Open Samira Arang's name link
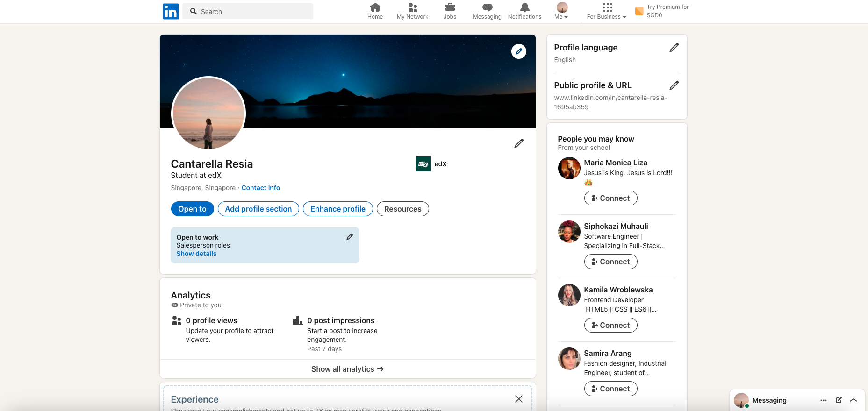The width and height of the screenshot is (868, 411). pyautogui.click(x=608, y=353)
